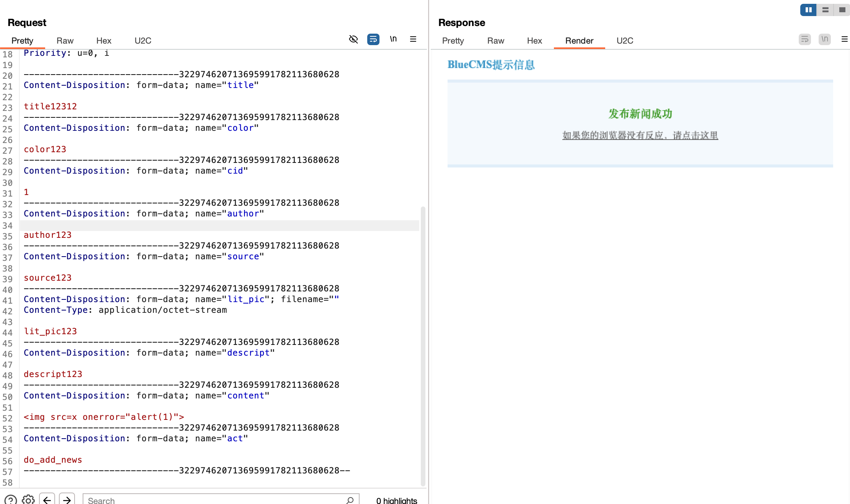Click the BlueCMS提示信息 heading
Viewport: 850px width, 504px height.
pos(491,65)
